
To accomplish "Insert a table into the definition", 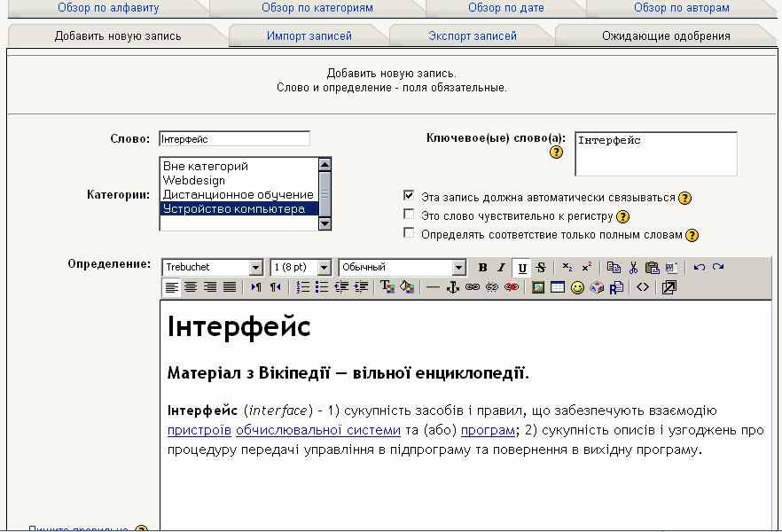I will coord(557,287).
